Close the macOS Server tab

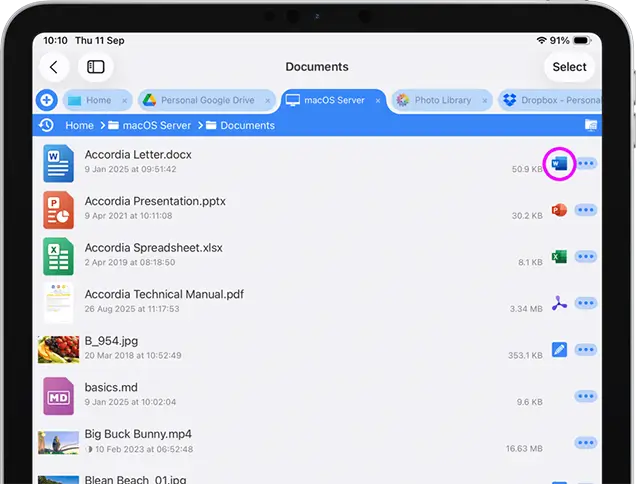378,101
